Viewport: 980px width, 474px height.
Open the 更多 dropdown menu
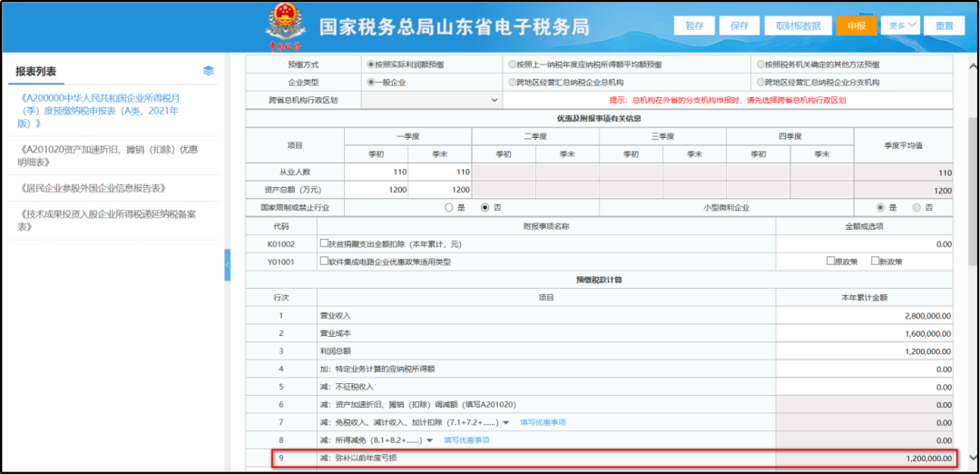(x=901, y=25)
